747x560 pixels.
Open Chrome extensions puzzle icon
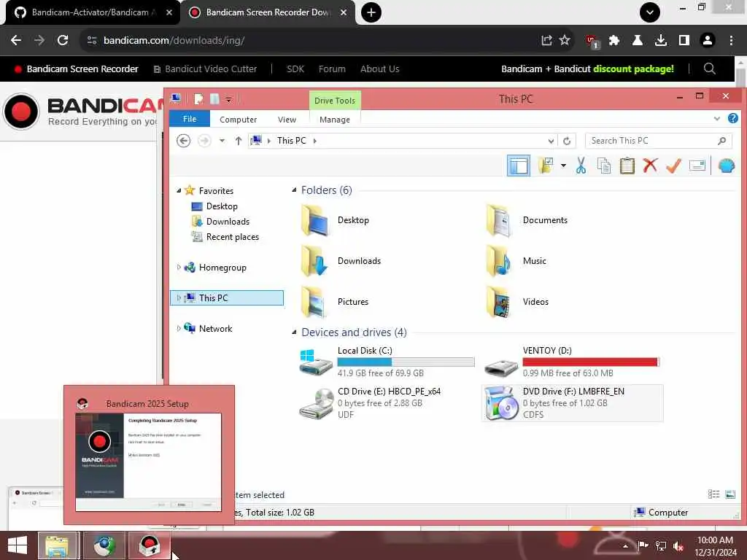click(614, 41)
